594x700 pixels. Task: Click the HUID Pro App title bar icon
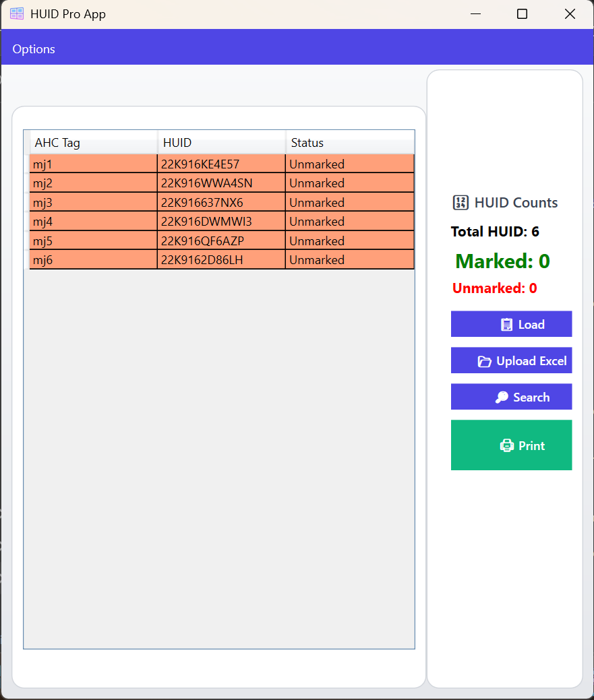coord(16,13)
